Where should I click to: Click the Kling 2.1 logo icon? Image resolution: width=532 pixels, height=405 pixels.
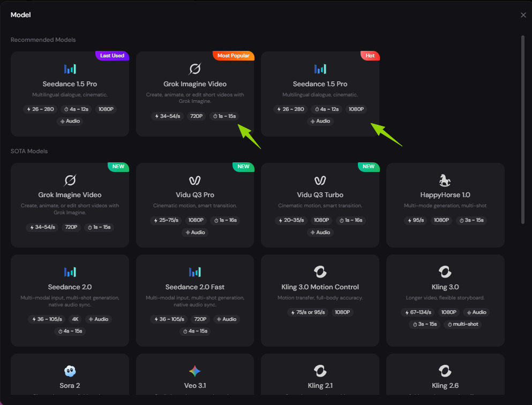click(320, 371)
